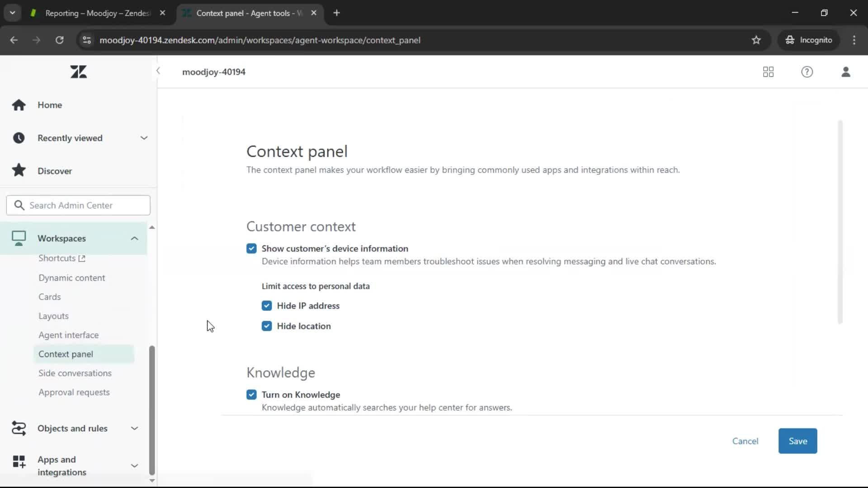Viewport: 868px width, 488px height.
Task: Switch to the Reporting – Moodjoy tab
Action: pos(98,13)
